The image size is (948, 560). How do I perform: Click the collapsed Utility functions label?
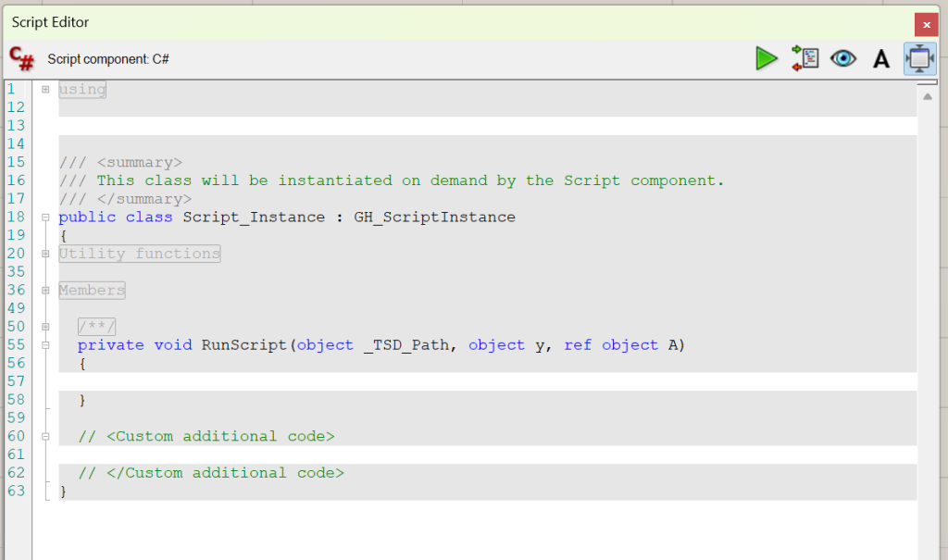140,254
